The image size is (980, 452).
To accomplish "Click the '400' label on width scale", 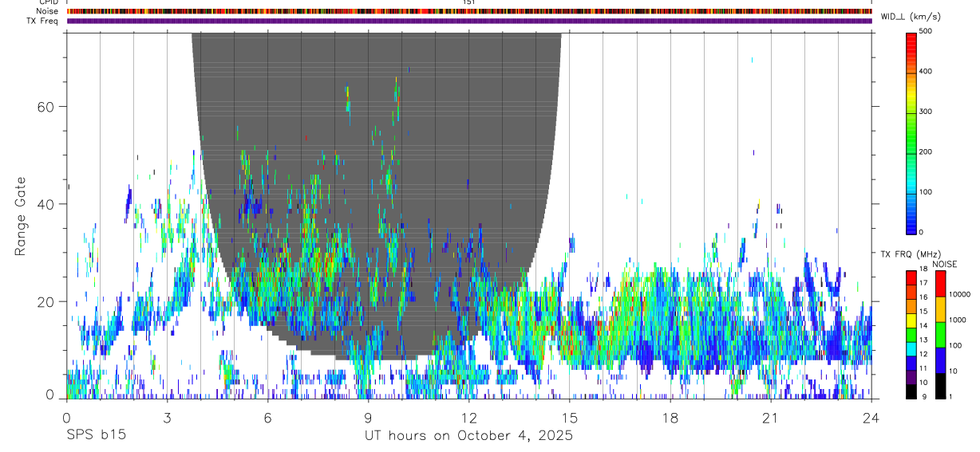I will click(926, 71).
